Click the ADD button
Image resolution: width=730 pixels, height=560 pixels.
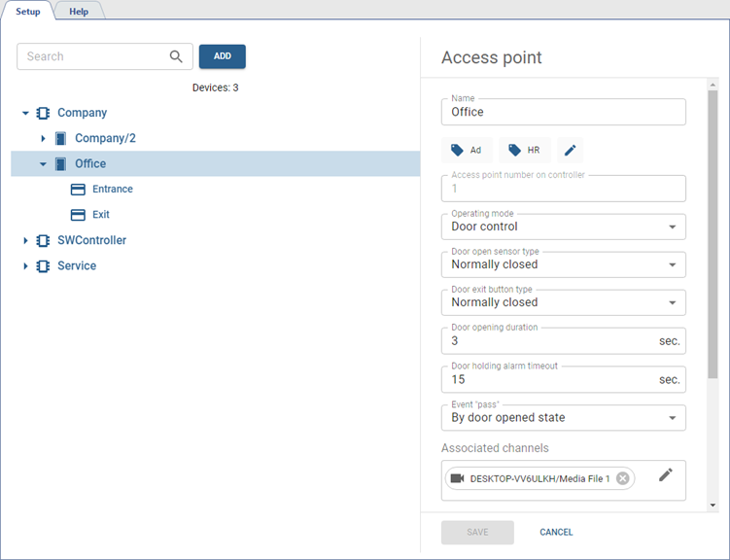point(222,56)
